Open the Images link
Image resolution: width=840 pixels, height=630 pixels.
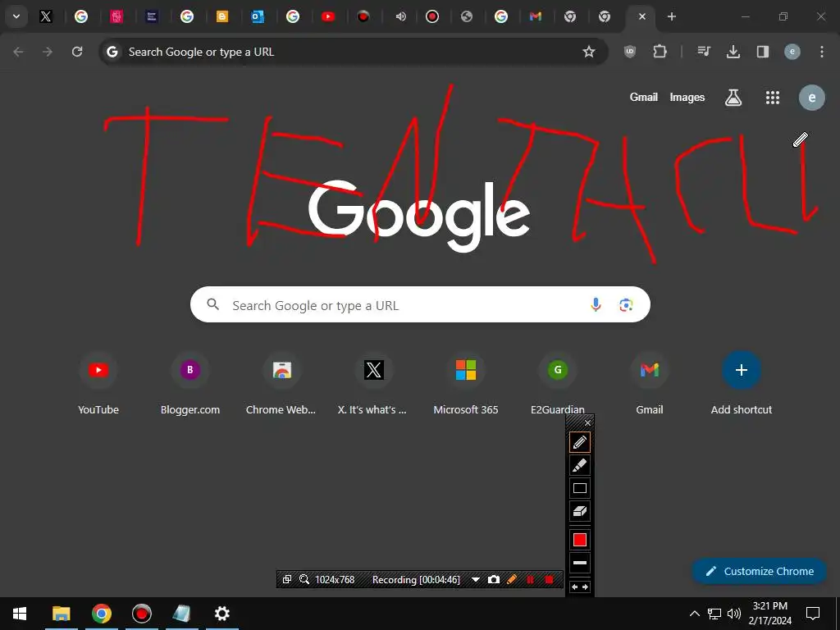687,98
